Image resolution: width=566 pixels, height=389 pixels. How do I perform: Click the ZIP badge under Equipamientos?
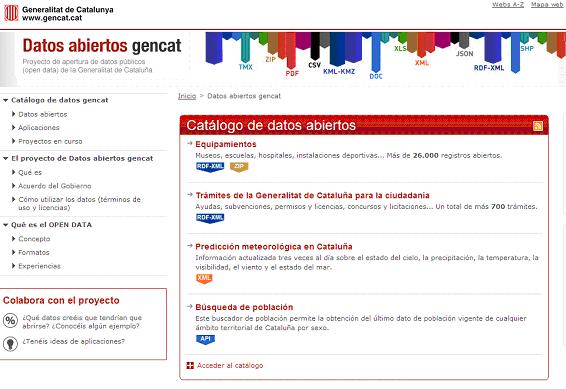pos(239,167)
